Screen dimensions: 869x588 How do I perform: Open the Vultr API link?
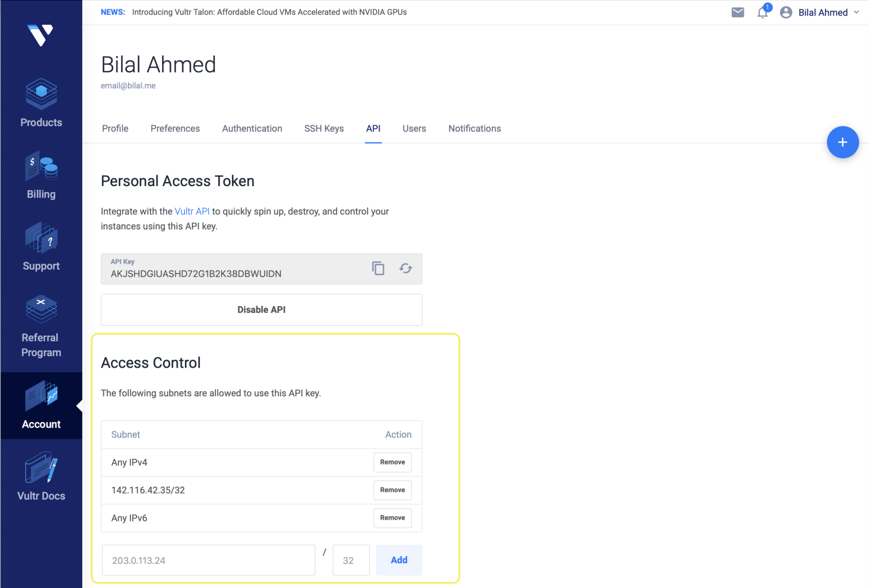pos(192,211)
